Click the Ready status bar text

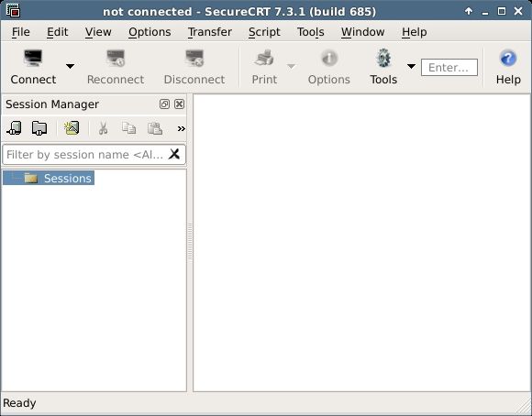19,403
